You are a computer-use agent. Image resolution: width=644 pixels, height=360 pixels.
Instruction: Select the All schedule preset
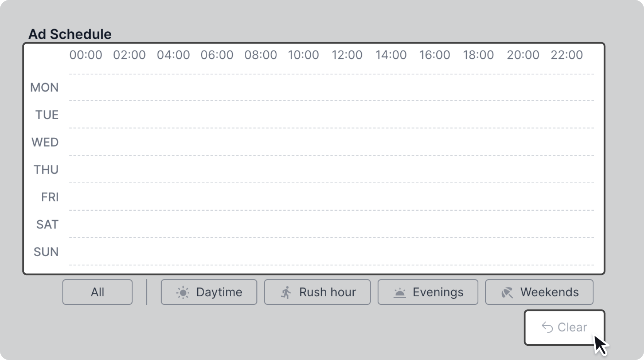tap(97, 292)
